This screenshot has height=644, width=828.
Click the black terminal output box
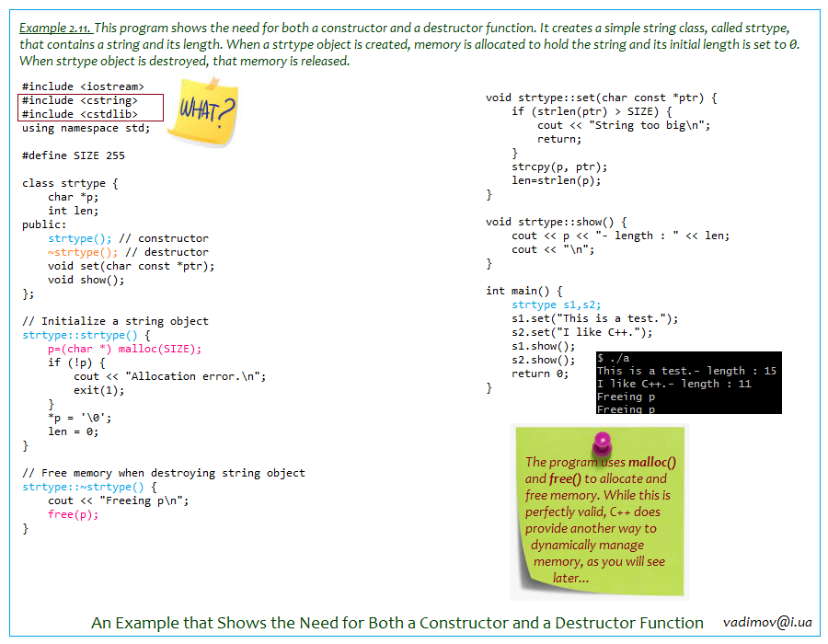688,383
